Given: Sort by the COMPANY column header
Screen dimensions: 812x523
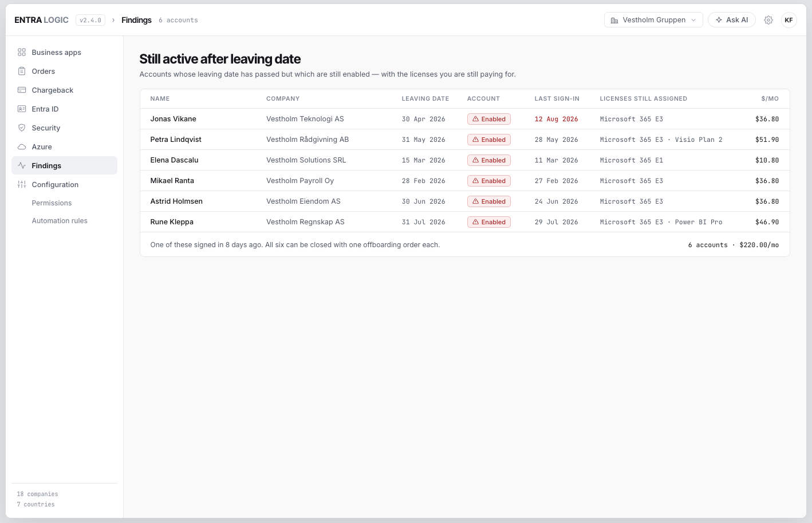Looking at the screenshot, I should pos(283,98).
